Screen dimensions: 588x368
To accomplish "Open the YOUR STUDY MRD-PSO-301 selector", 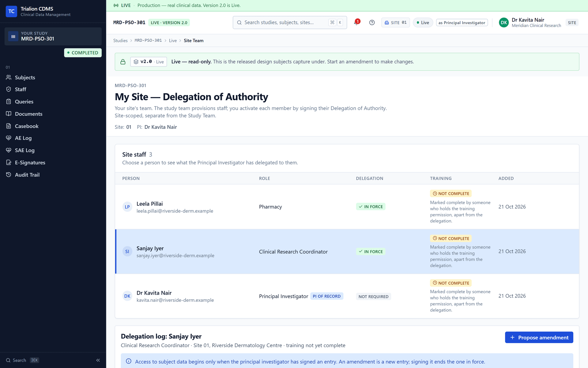I will click(x=53, y=36).
